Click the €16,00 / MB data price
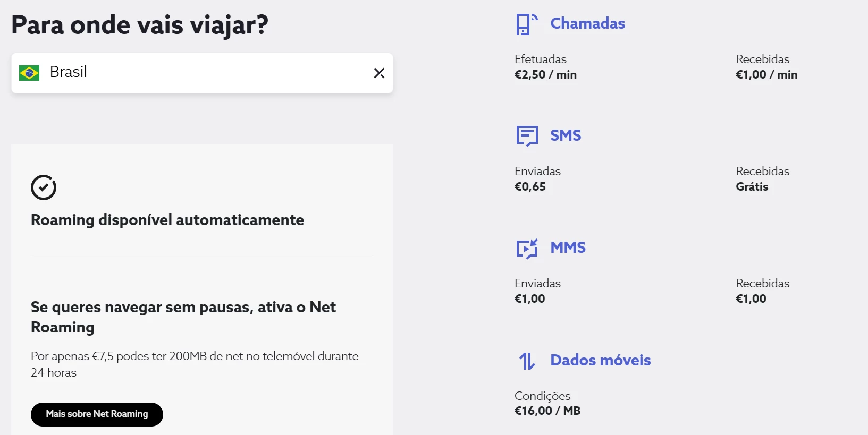Screen dimensions: 868x435 pos(547,411)
